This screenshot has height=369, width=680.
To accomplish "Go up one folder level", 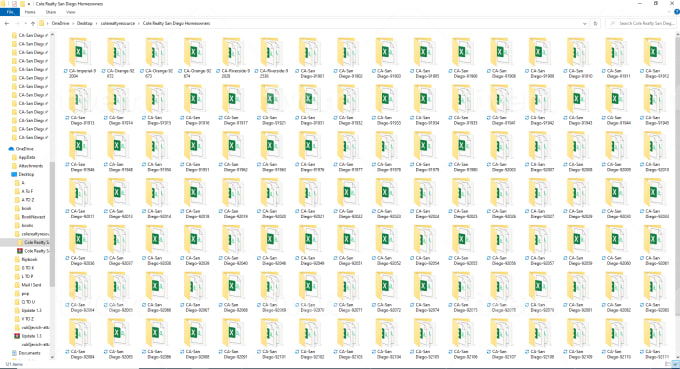I will pyautogui.click(x=33, y=23).
